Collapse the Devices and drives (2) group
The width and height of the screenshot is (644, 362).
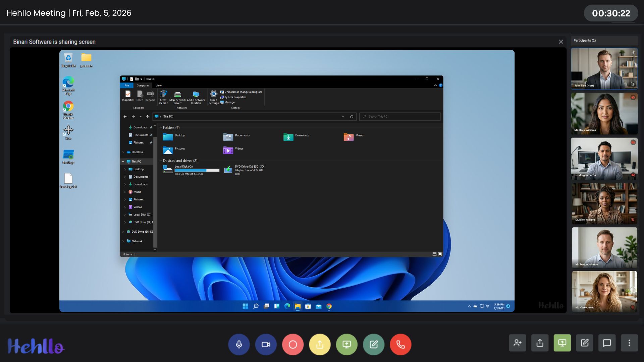pyautogui.click(x=161, y=161)
